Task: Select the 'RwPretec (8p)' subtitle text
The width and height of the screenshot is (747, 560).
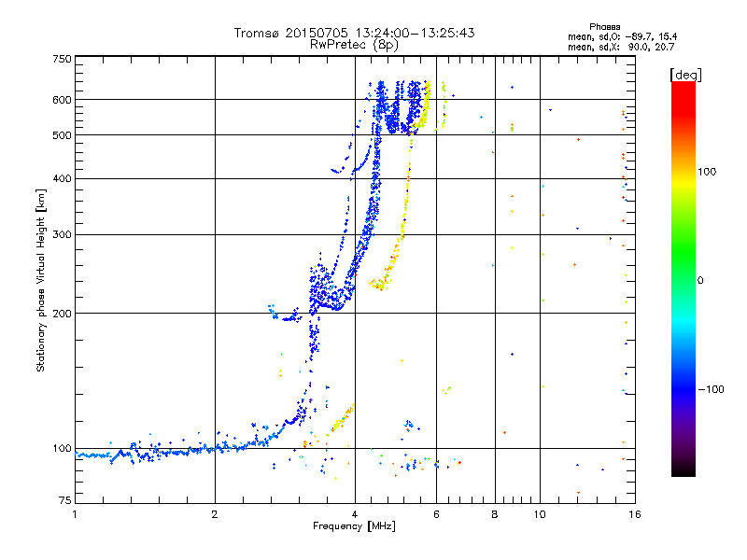Action: [x=354, y=45]
